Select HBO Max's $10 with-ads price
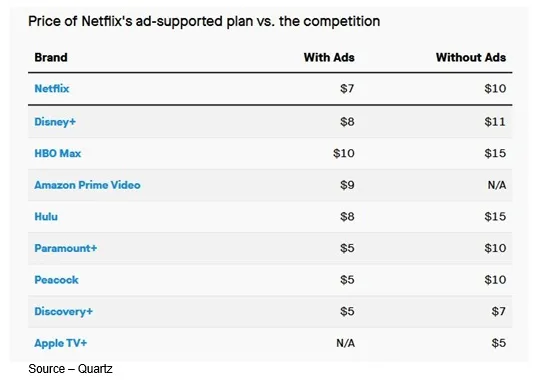 (343, 153)
